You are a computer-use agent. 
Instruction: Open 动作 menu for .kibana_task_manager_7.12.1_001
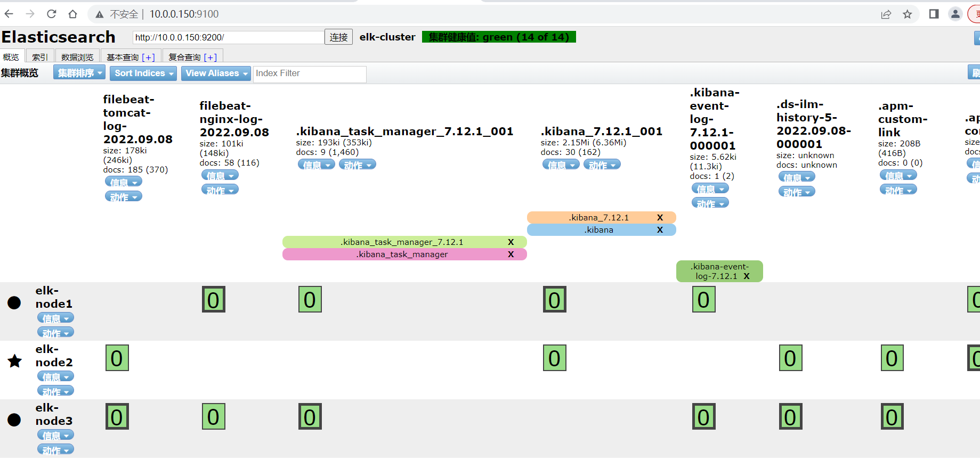click(358, 165)
